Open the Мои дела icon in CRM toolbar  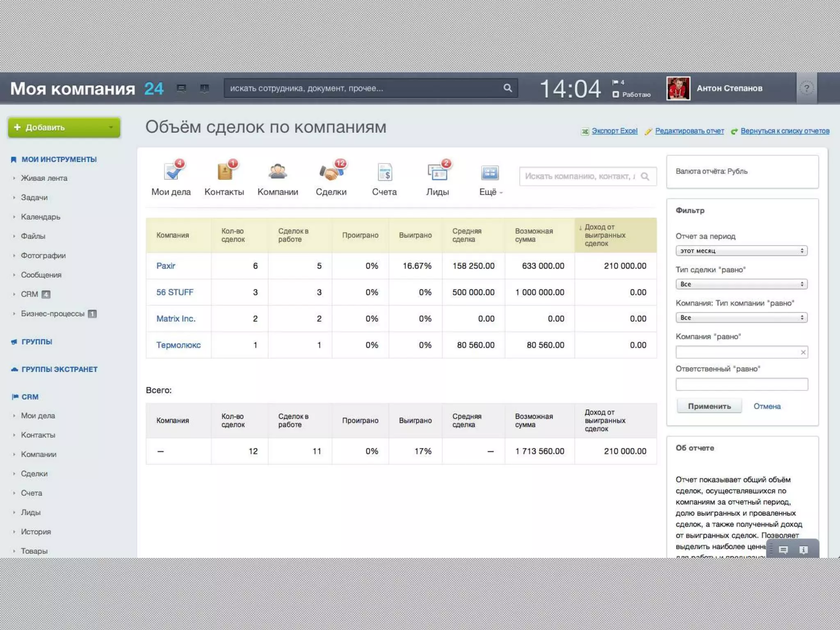pos(171,172)
